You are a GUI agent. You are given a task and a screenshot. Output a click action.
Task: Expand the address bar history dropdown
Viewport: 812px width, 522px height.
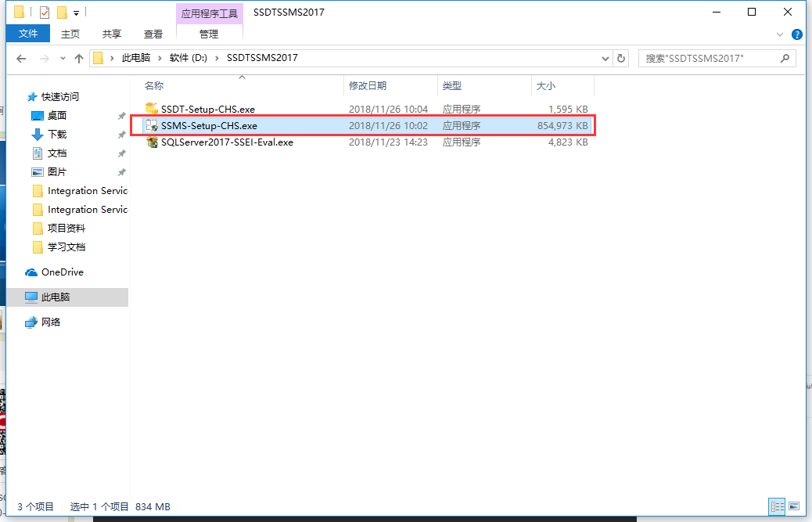click(x=605, y=59)
